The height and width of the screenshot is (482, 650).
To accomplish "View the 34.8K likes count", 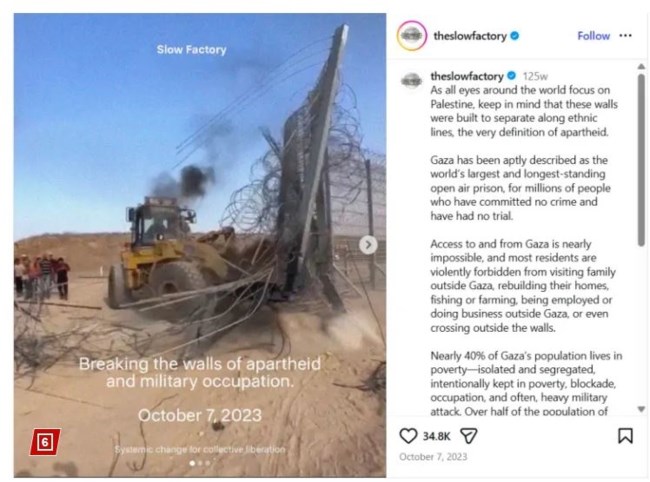I will (x=436, y=436).
